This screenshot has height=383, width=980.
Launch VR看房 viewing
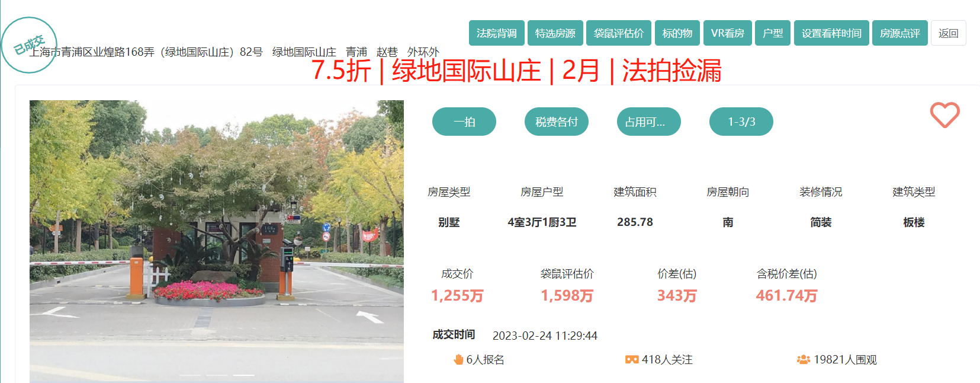coord(727,33)
